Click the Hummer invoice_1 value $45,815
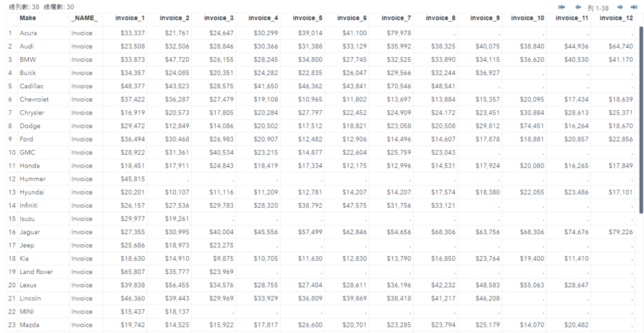 pos(132,179)
